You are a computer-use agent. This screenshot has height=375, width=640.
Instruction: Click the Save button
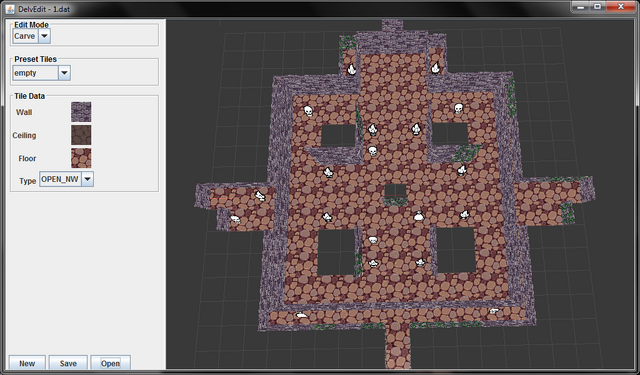click(x=68, y=363)
